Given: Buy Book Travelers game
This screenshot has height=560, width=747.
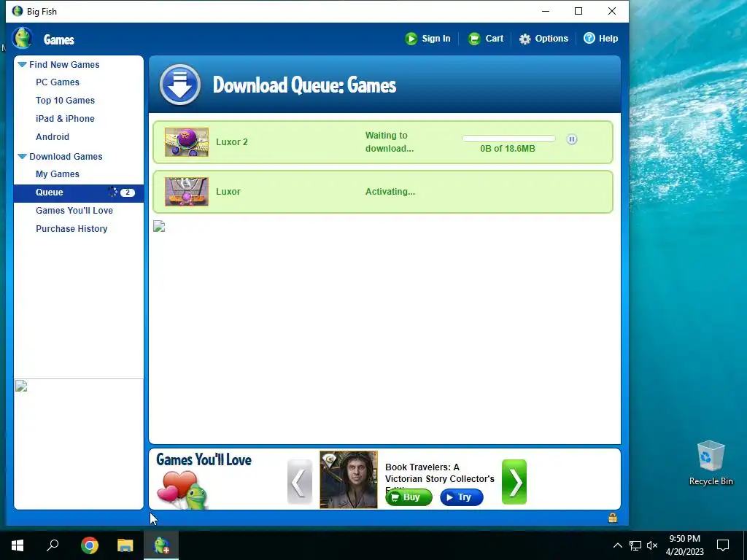Looking at the screenshot, I should (x=409, y=497).
